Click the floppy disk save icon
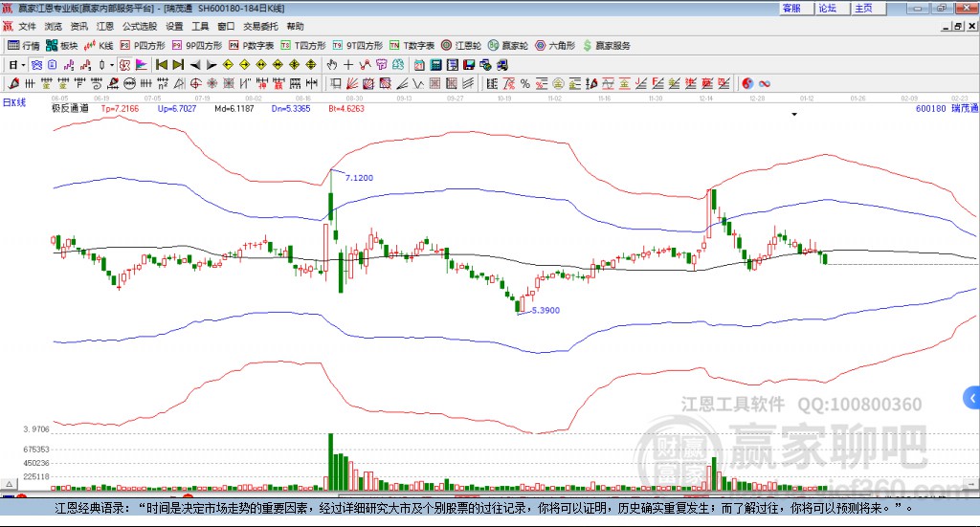This screenshot has height=527, width=980. (469, 64)
